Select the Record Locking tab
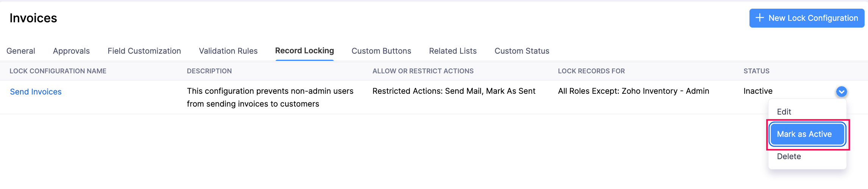Viewport: 868px width, 189px height. 304,51
